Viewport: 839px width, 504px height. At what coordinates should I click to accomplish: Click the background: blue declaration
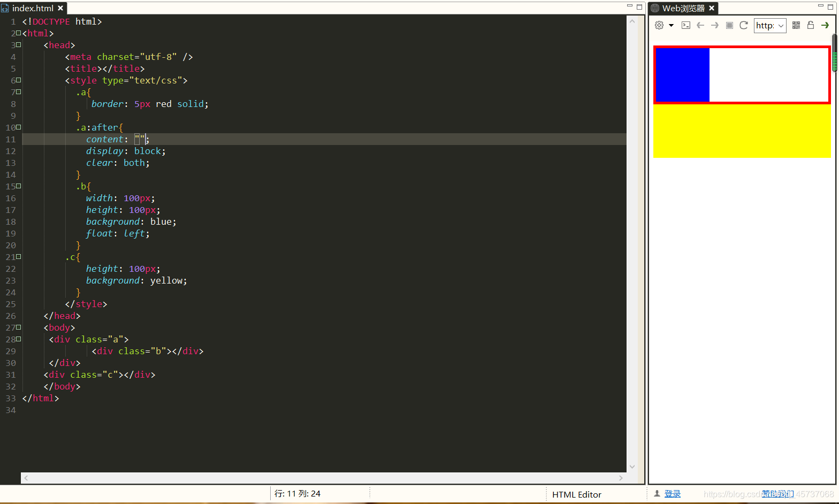pyautogui.click(x=131, y=222)
